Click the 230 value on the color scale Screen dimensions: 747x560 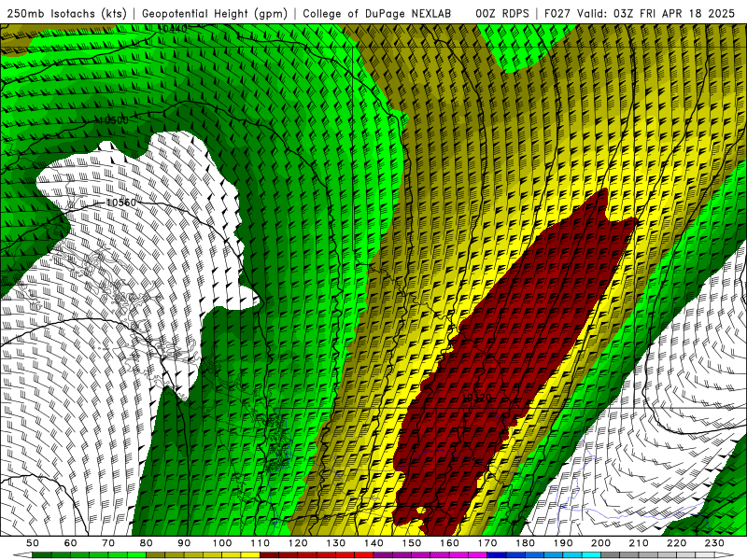(714, 543)
